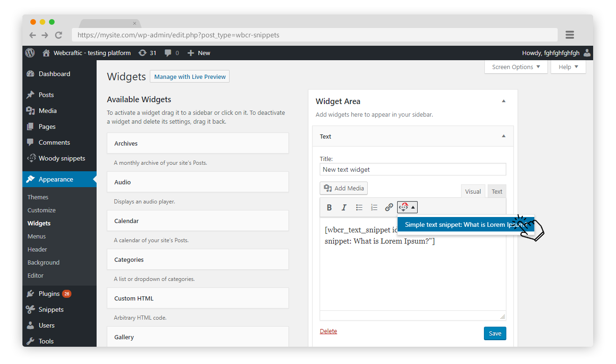Collapse the Text widget arrow
This screenshot has height=364, width=616.
click(504, 136)
